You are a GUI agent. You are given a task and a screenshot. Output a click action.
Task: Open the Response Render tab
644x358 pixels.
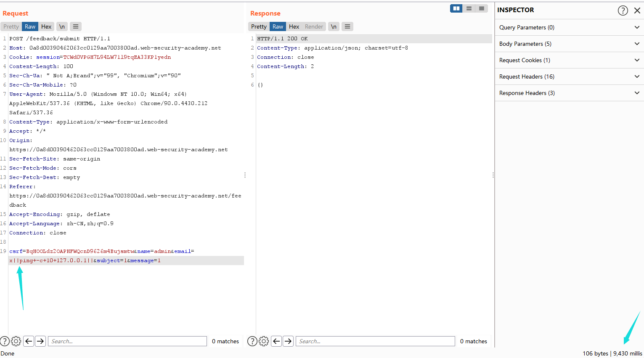pos(314,26)
